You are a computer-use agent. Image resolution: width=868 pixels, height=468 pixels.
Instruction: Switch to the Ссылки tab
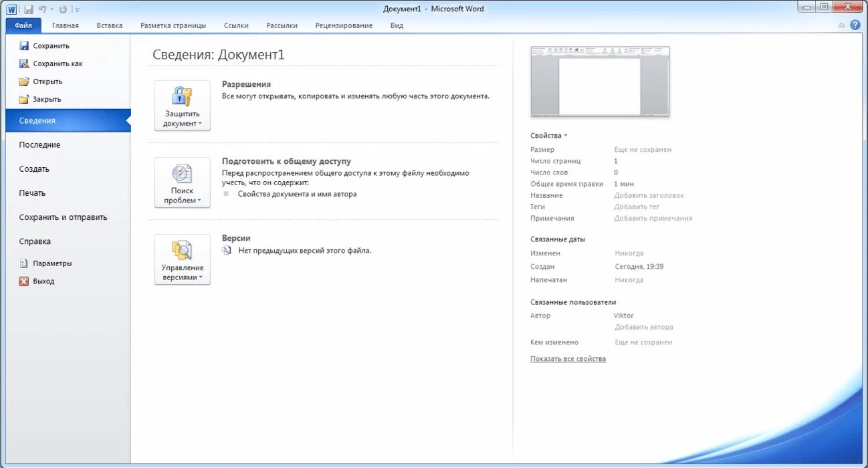236,25
